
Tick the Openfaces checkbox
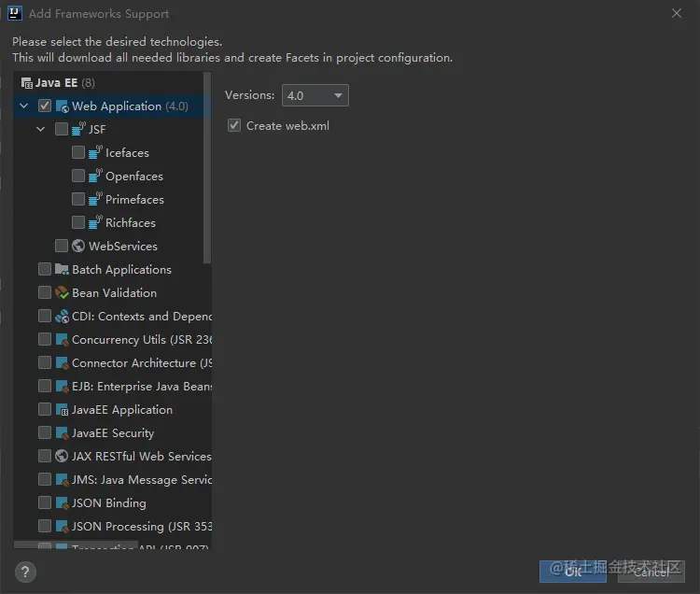coord(78,176)
